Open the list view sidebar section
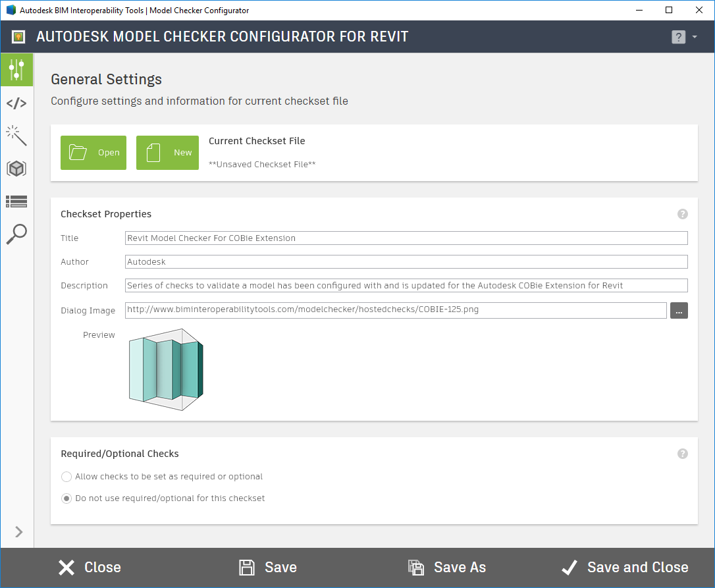 click(x=17, y=201)
